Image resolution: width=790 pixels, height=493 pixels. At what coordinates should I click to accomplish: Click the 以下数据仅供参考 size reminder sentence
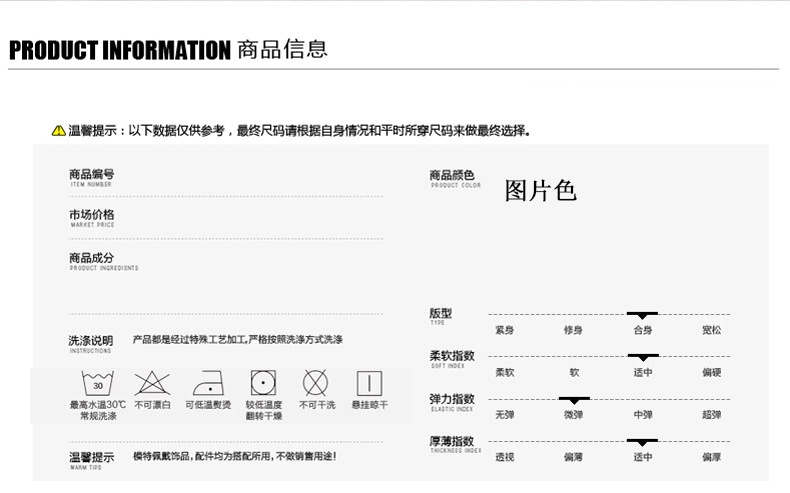[x=330, y=131]
